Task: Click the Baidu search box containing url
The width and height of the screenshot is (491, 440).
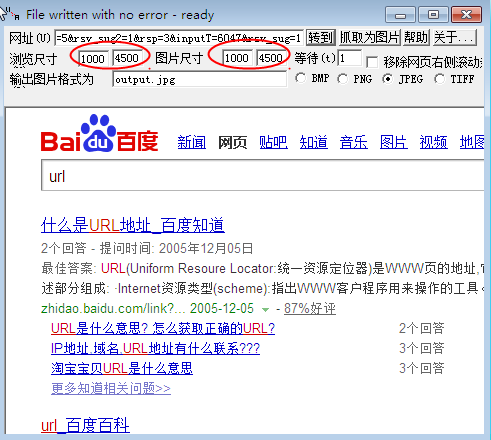Action: tap(263, 175)
